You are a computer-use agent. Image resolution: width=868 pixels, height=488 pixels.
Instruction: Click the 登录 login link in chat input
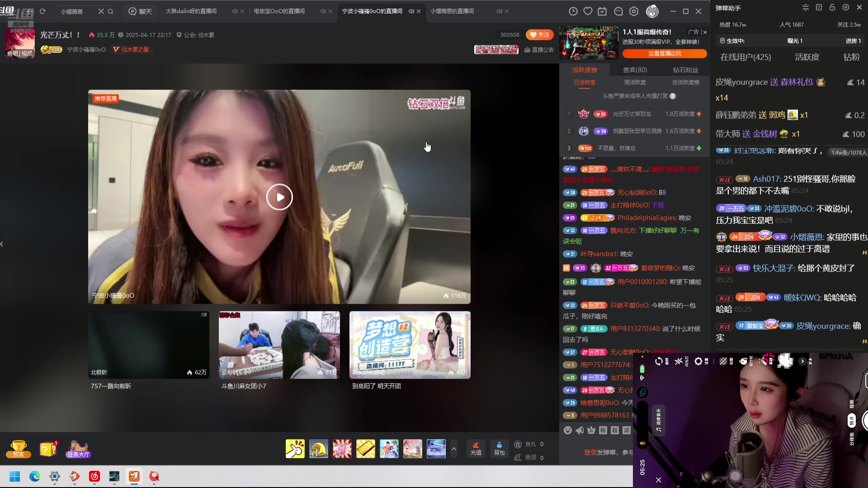pyautogui.click(x=590, y=452)
